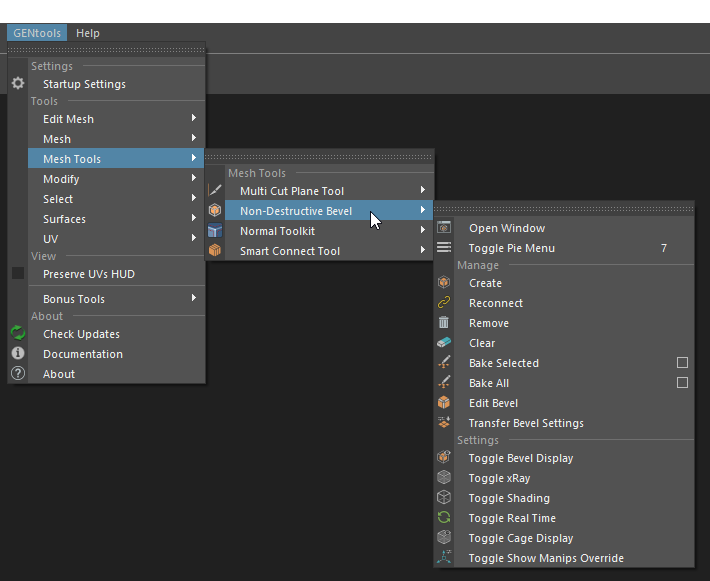
Task: Toggle the Preserve UVs HUD checkbox
Action: 18,273
